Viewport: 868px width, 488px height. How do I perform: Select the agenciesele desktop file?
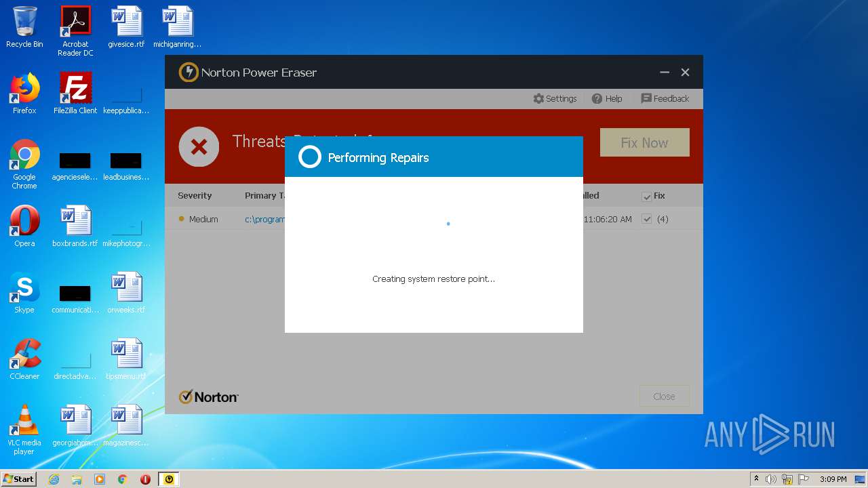tap(75, 167)
